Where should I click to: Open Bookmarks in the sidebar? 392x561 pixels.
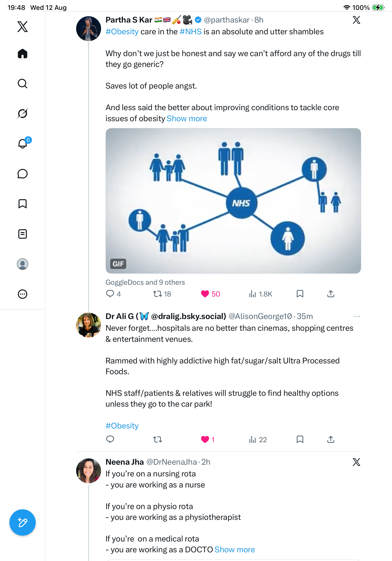click(23, 204)
